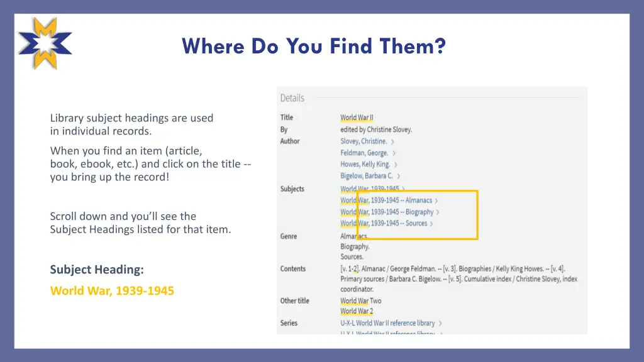Open series link U-X-L World War II reference library

tap(387, 323)
